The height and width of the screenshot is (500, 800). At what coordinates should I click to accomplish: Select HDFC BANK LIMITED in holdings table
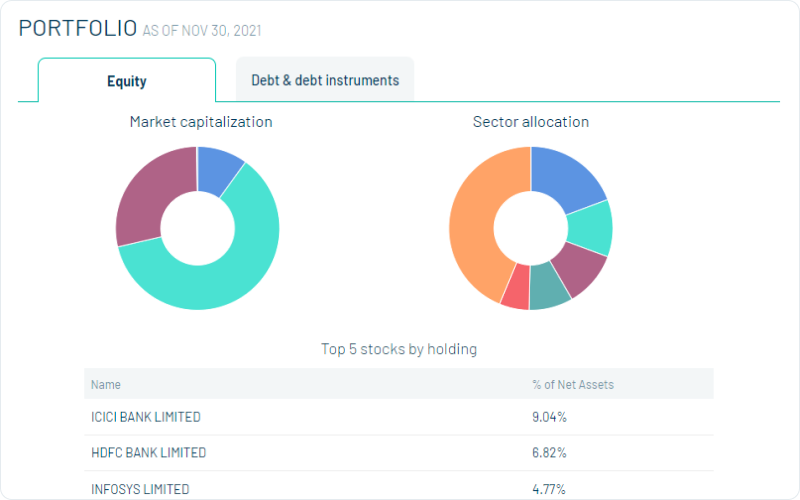point(148,453)
